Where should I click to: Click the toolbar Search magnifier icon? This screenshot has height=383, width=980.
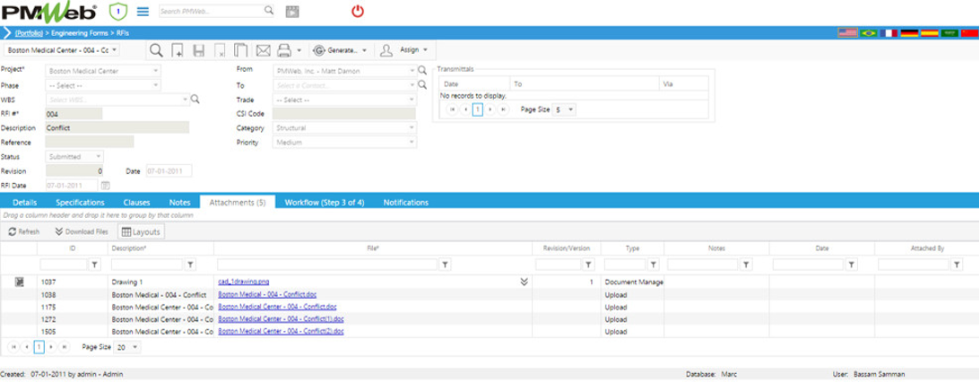point(156,50)
